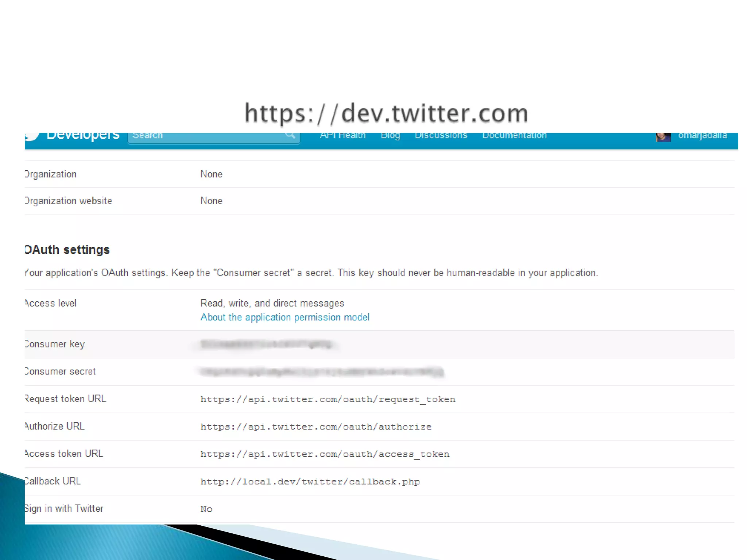
Task: Click the blurred Consumer secret value
Action: pyautogui.click(x=322, y=372)
